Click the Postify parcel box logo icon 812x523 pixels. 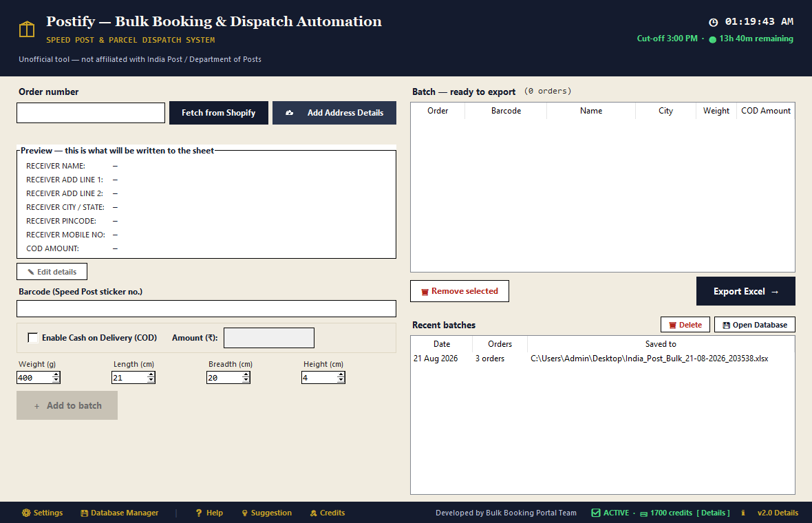click(x=27, y=30)
